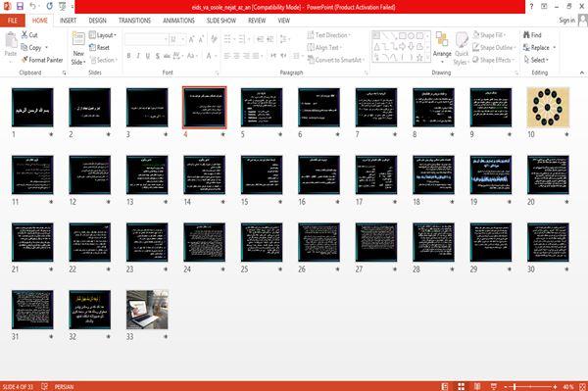This screenshot has width=588, height=391.
Task: Switch to the INSERT tab
Action: [x=68, y=21]
